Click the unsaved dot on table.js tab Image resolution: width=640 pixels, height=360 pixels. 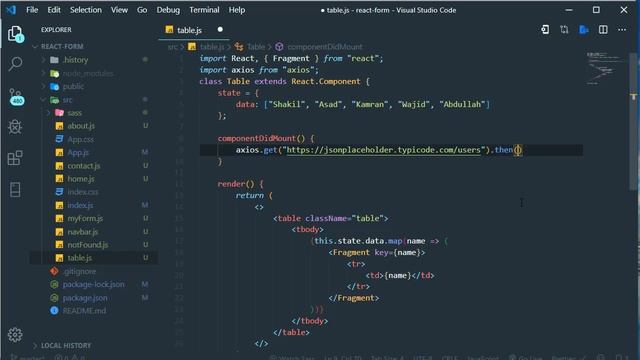tap(220, 29)
